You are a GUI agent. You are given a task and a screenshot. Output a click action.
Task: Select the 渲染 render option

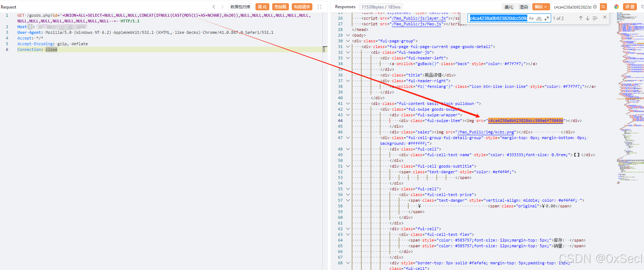pyautogui.click(x=523, y=7)
